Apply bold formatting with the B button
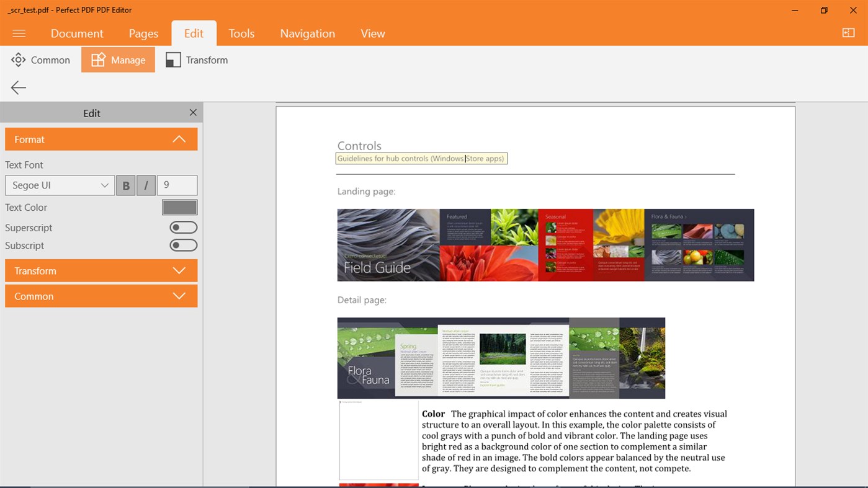 click(125, 185)
